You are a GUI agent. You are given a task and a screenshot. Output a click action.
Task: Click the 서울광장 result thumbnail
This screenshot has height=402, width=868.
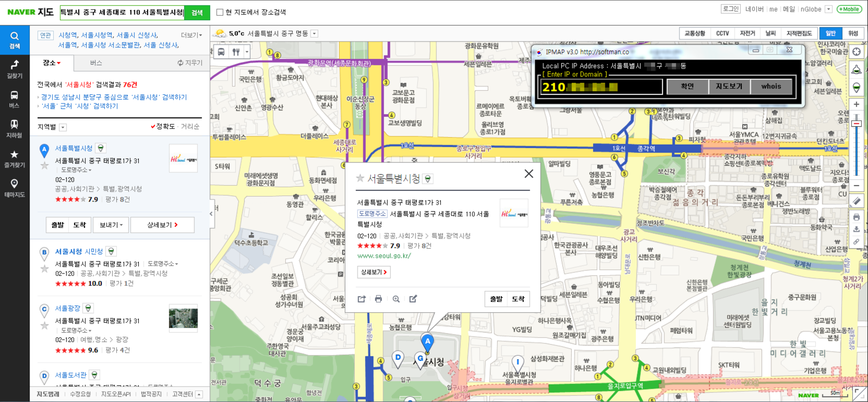(x=183, y=318)
